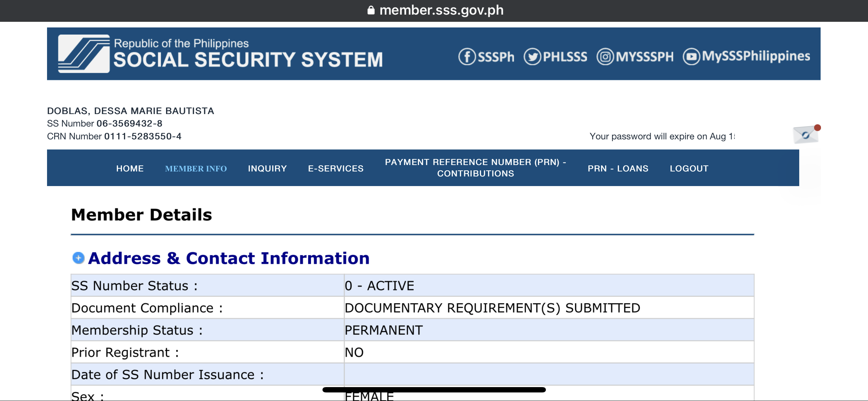The width and height of the screenshot is (868, 401).
Task: Open the mail envelope notification icon
Action: [806, 135]
